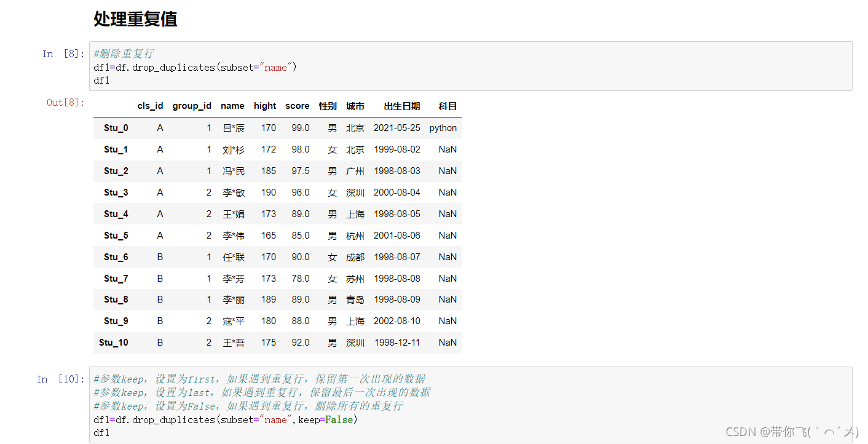Screen dimensions: 868x444
Task: Click the In [8] prompt label
Action: pyautogui.click(x=63, y=54)
